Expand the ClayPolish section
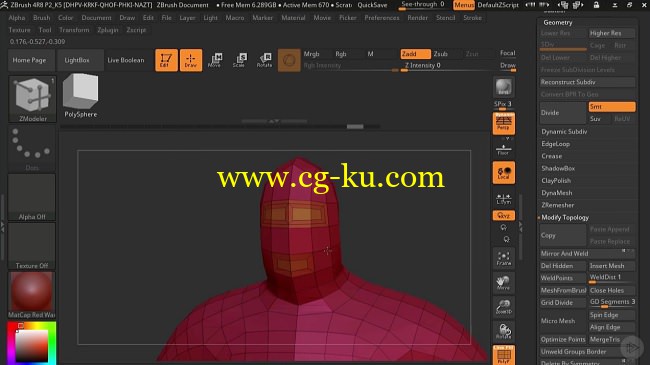This screenshot has width=650, height=365. 556,180
